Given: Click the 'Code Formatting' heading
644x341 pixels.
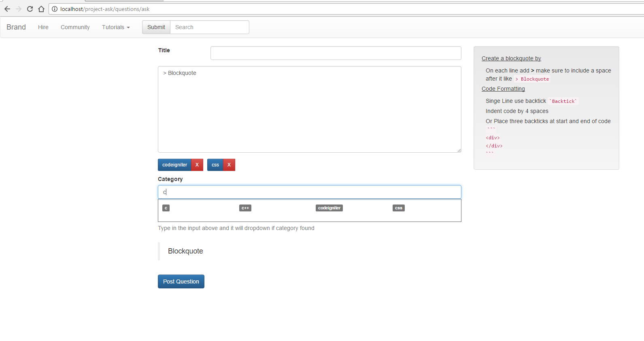Looking at the screenshot, I should pyautogui.click(x=503, y=89).
